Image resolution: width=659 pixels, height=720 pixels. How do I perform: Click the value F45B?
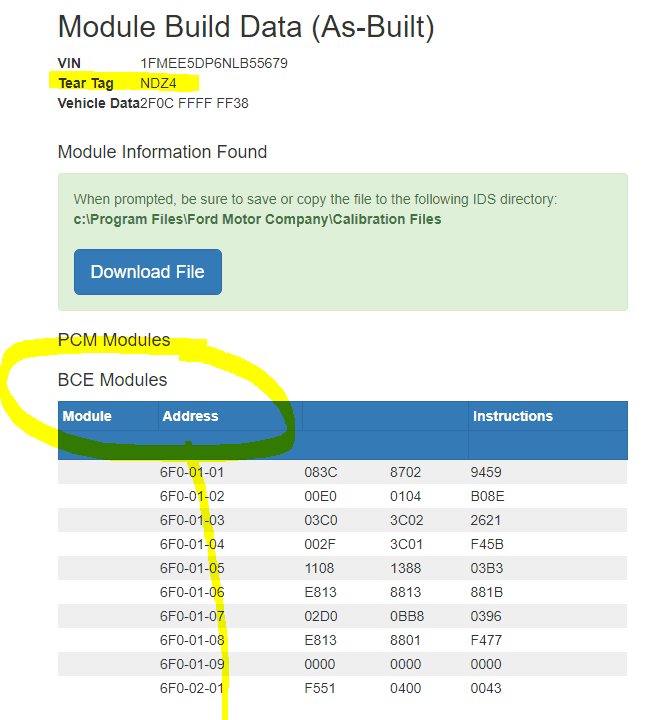pos(487,544)
